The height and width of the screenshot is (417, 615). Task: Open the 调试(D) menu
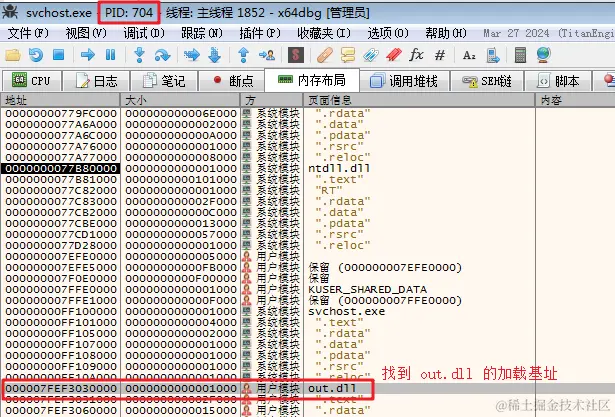(144, 33)
